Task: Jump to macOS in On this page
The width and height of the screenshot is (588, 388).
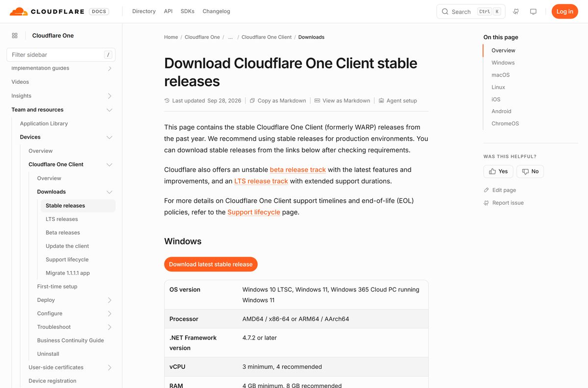Action: point(501,75)
